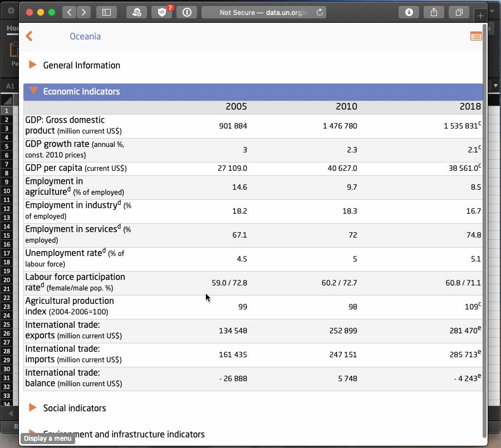Click the privacy shield extension icon
This screenshot has width=501, height=448.
click(x=136, y=12)
